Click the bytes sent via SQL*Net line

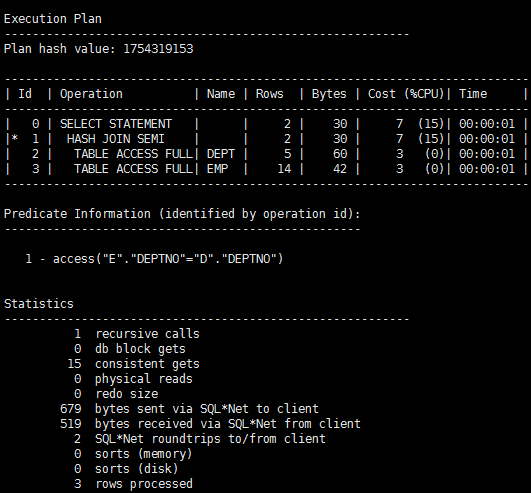pyautogui.click(x=190, y=409)
